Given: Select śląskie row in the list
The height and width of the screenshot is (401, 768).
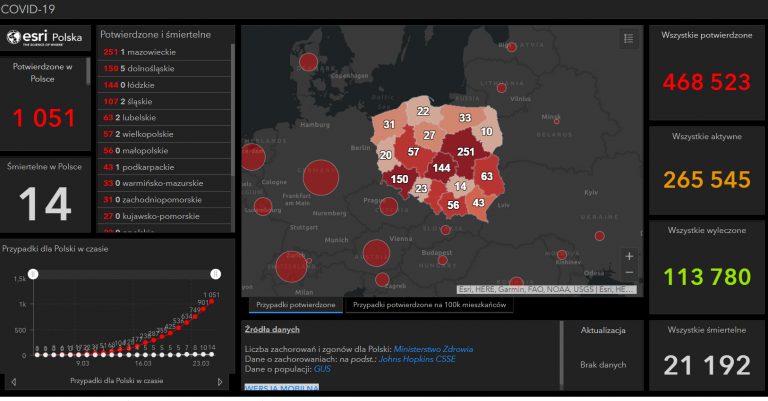Looking at the screenshot, I should (164, 101).
